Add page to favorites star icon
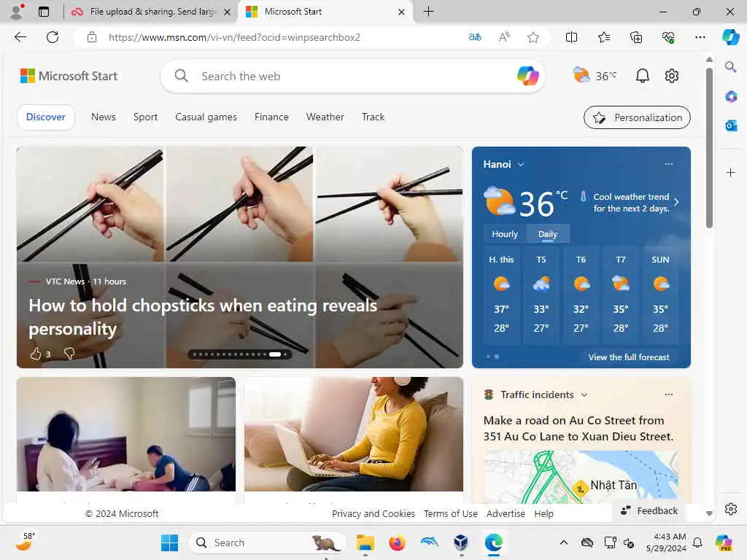 533,37
